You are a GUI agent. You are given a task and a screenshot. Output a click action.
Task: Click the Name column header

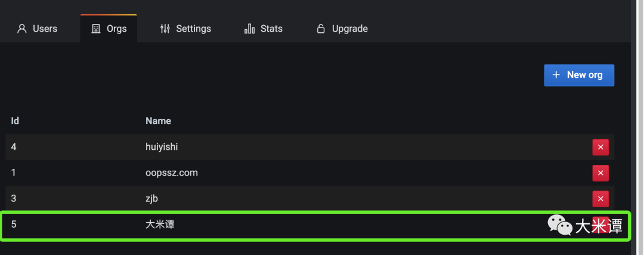[158, 121]
